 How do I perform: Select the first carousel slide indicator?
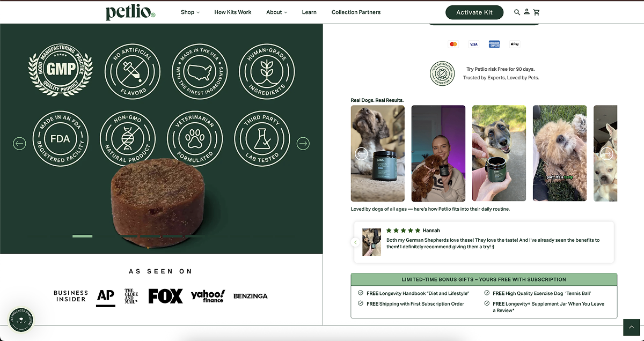point(82,236)
